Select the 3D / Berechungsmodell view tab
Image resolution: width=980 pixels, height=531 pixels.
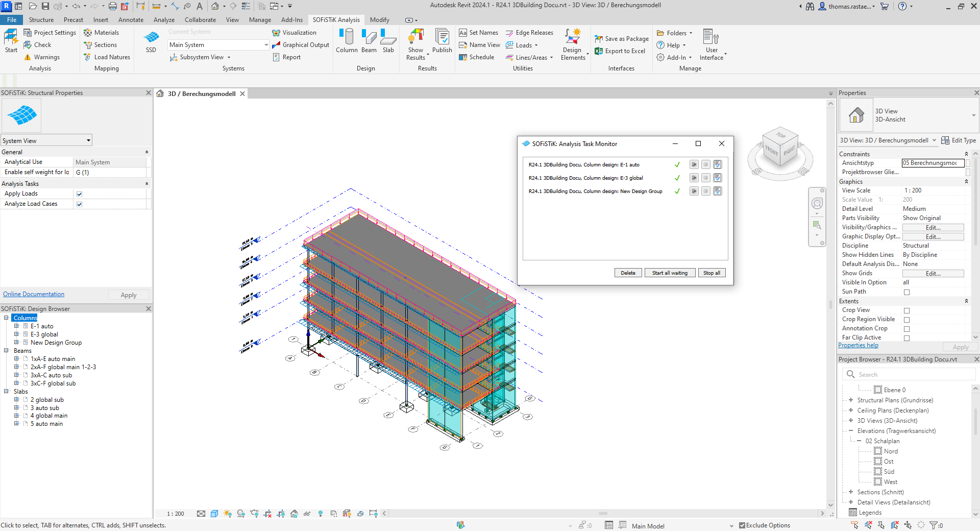[201, 93]
